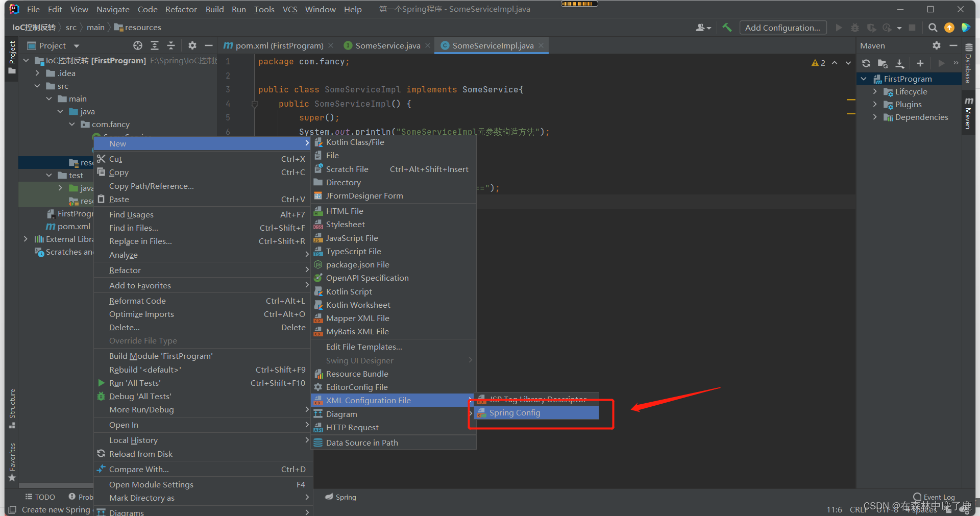Select HTTP Request in New menu
980x516 pixels.
pos(394,427)
